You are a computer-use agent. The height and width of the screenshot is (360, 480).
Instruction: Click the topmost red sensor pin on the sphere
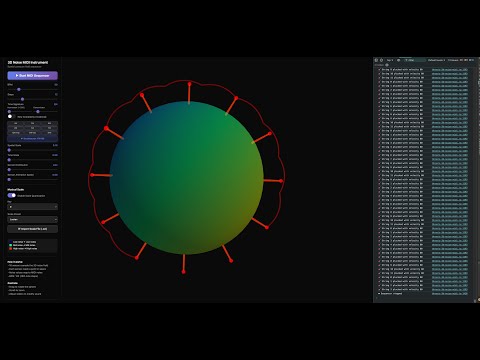click(x=189, y=84)
